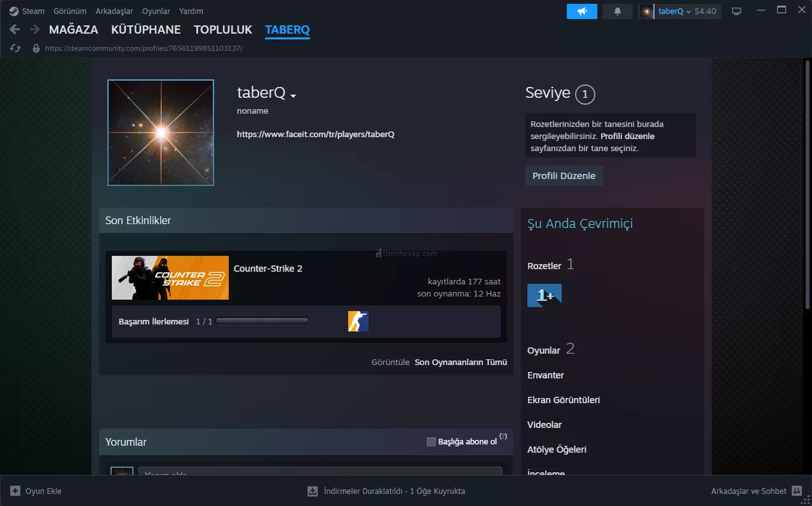Click the back navigation arrow
The image size is (812, 506).
15,30
